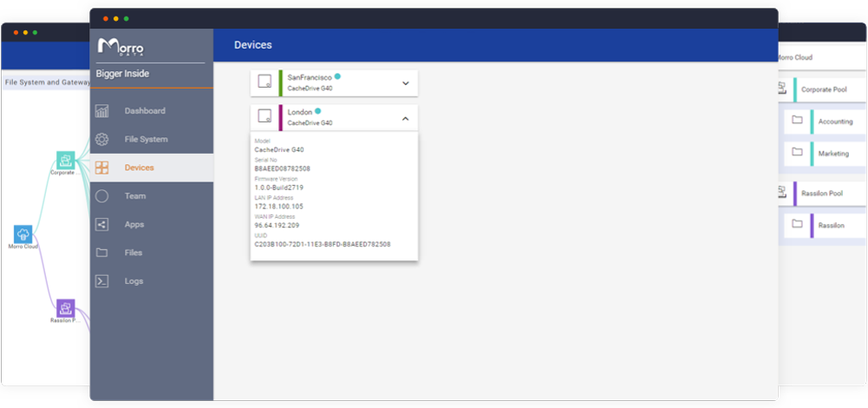Expand the SanFrancisco device details
868x408 pixels.
[405, 83]
